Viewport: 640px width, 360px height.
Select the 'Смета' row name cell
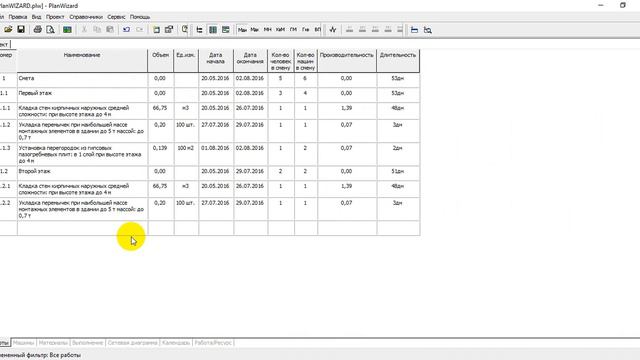82,80
